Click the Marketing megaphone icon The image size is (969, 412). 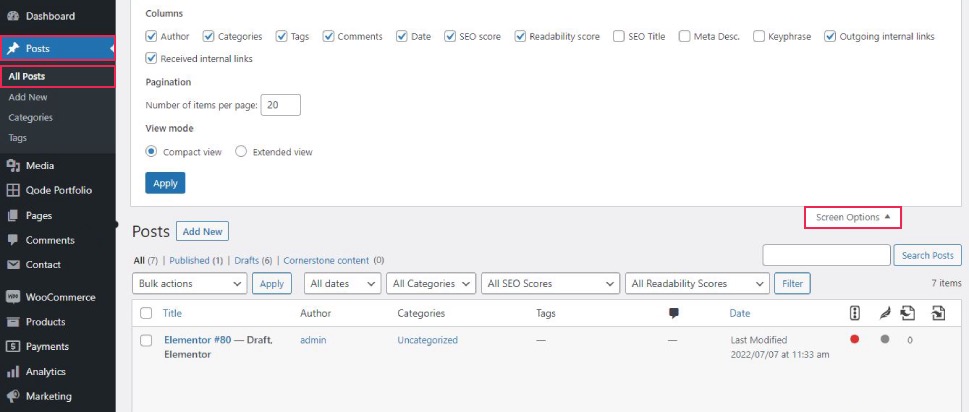click(13, 397)
